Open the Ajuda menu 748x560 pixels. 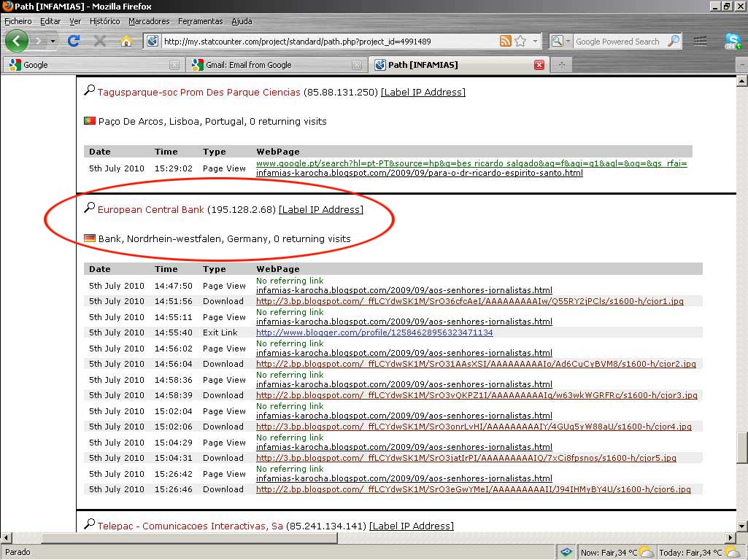coord(242,21)
